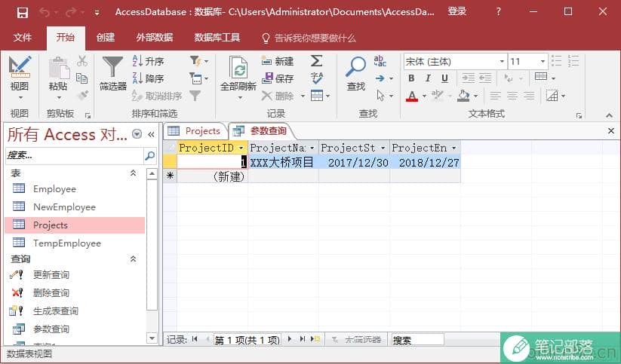Click the Cut scissors icon

[x=82, y=61]
